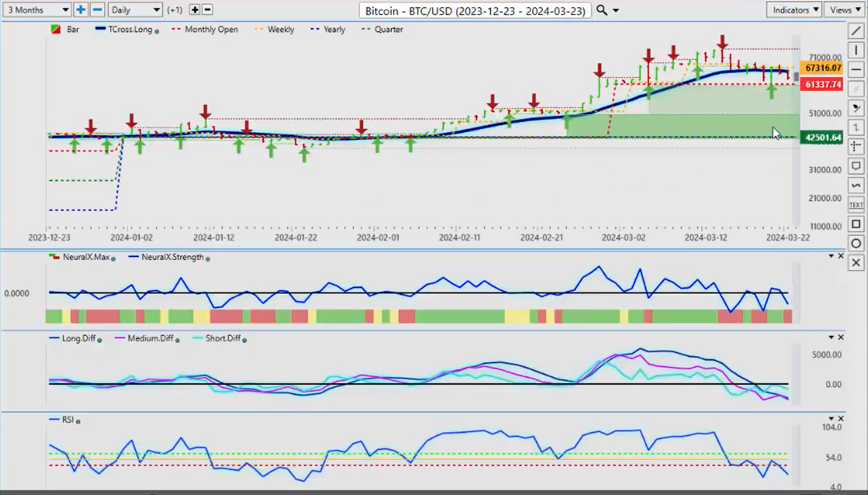Open the RSI panel options arrow
Viewport: 868px width, 495px height.
tap(831, 419)
